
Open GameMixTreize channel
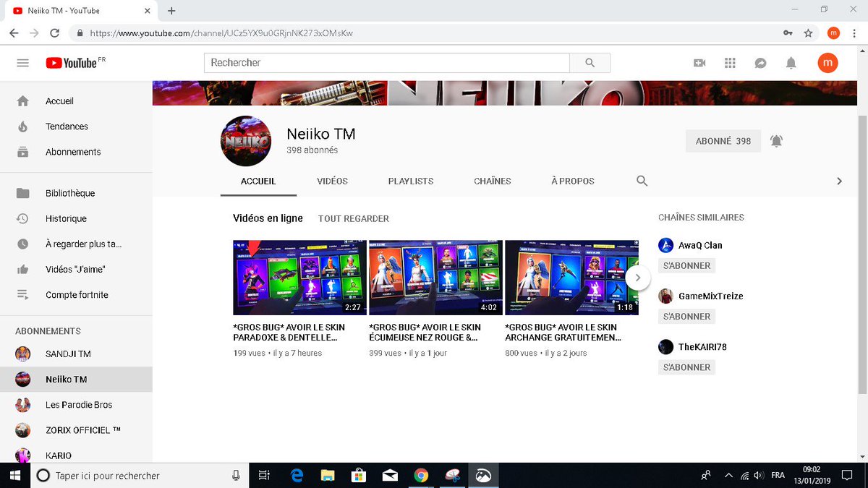[x=710, y=296]
